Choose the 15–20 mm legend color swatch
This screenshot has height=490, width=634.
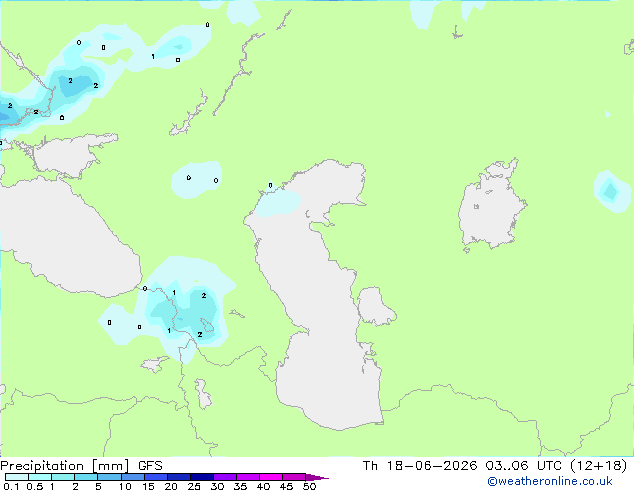tap(156, 477)
